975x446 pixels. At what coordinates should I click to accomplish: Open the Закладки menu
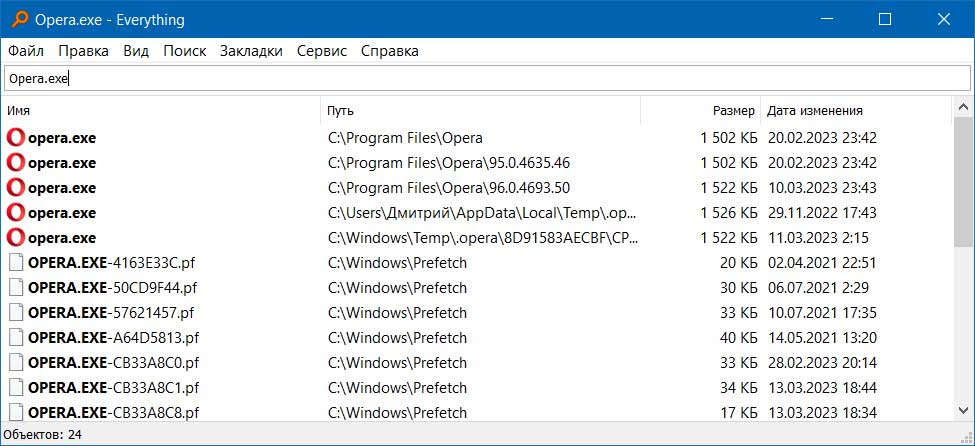click(x=251, y=51)
